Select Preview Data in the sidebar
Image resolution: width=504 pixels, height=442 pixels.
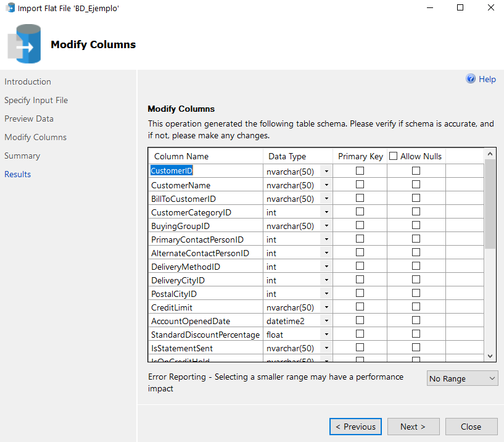click(29, 119)
